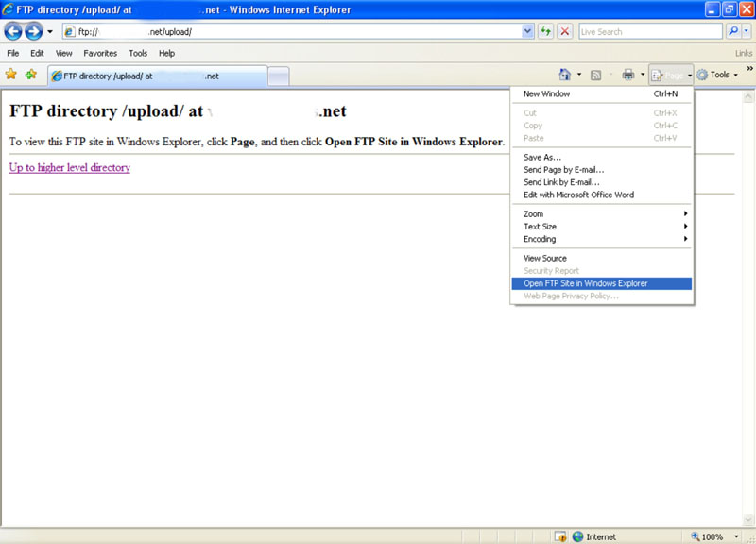756x544 pixels.
Task: Open the Help menu
Action: [167, 53]
